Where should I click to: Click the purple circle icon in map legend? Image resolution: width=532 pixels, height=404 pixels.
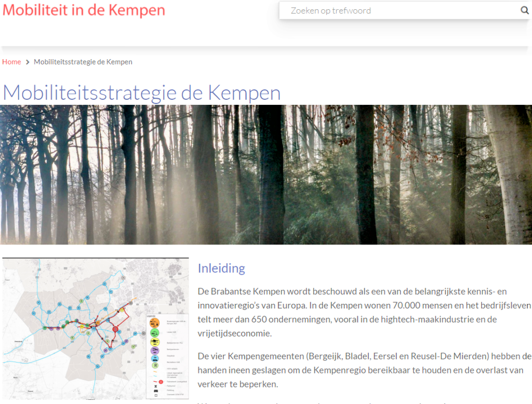pyautogui.click(x=154, y=351)
